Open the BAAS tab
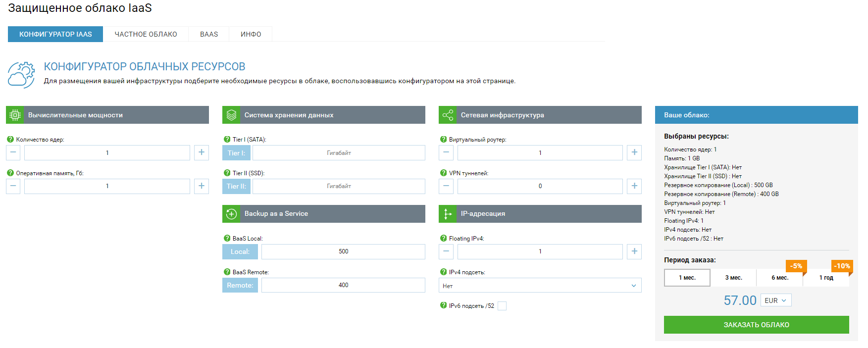 209,34
